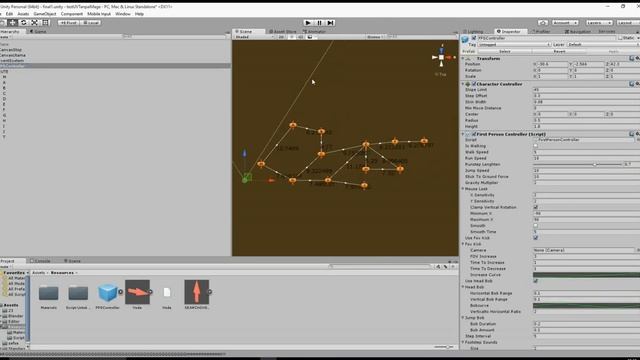Viewport: 640px width, 360px height.
Task: Select the upward red arrow asset thumbnail
Action: point(196,292)
